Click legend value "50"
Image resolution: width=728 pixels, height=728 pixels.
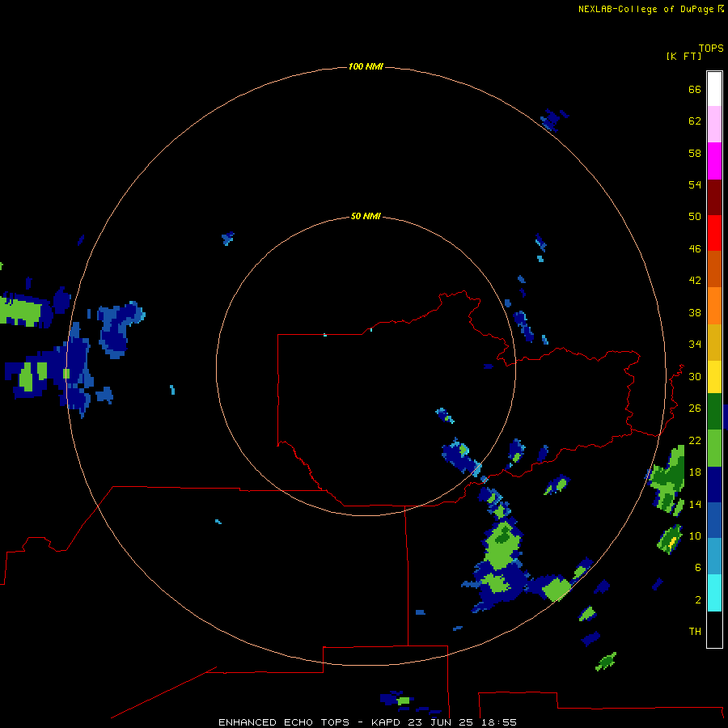[x=695, y=216]
